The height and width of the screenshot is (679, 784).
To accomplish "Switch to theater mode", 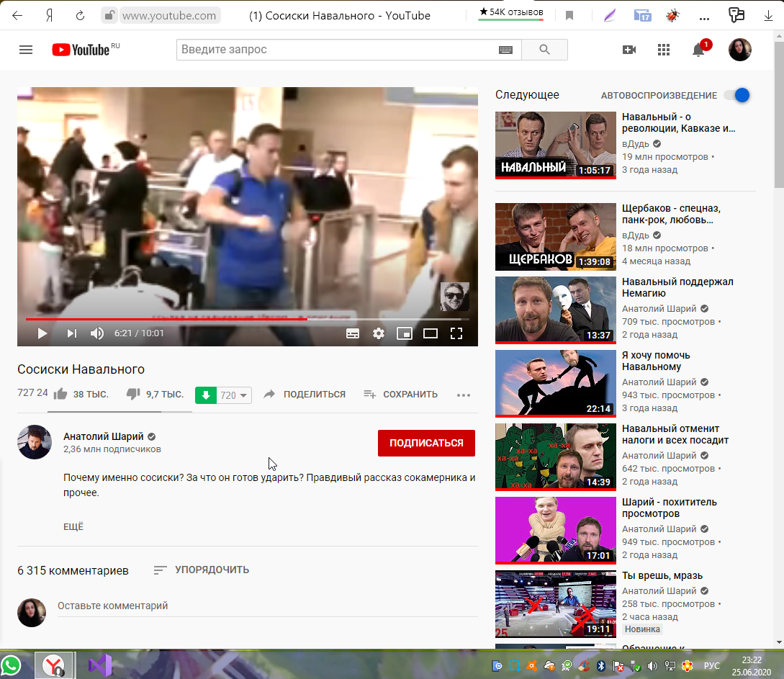I will tap(431, 333).
